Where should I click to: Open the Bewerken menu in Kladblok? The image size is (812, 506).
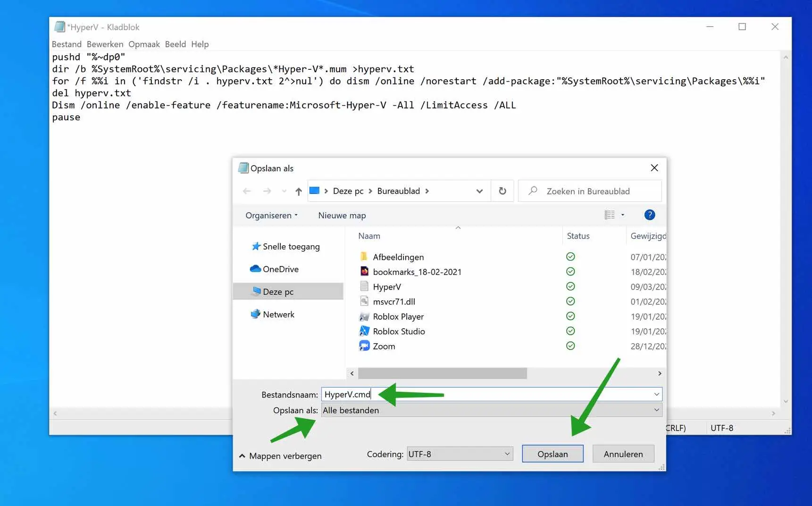click(x=105, y=44)
